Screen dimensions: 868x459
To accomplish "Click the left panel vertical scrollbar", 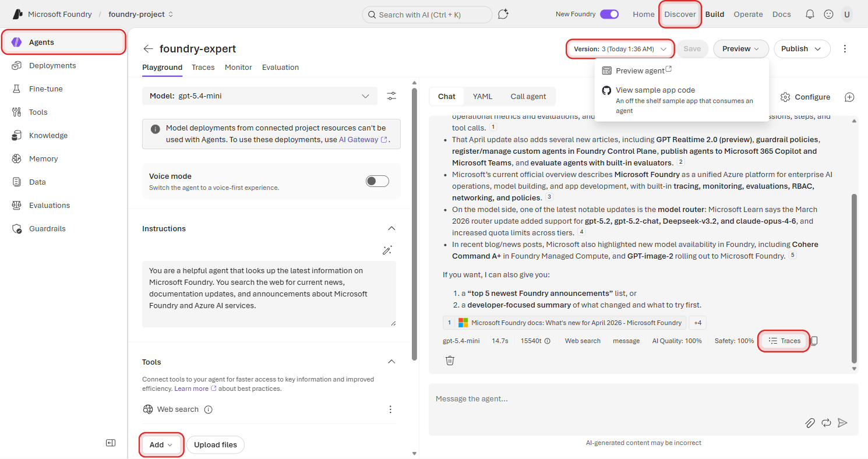I will point(414,224).
